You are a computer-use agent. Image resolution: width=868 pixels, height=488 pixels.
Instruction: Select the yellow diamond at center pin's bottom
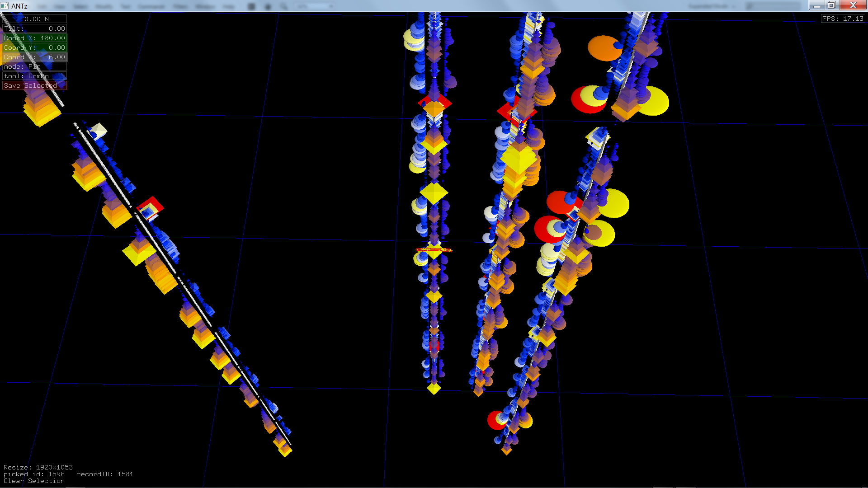click(434, 388)
